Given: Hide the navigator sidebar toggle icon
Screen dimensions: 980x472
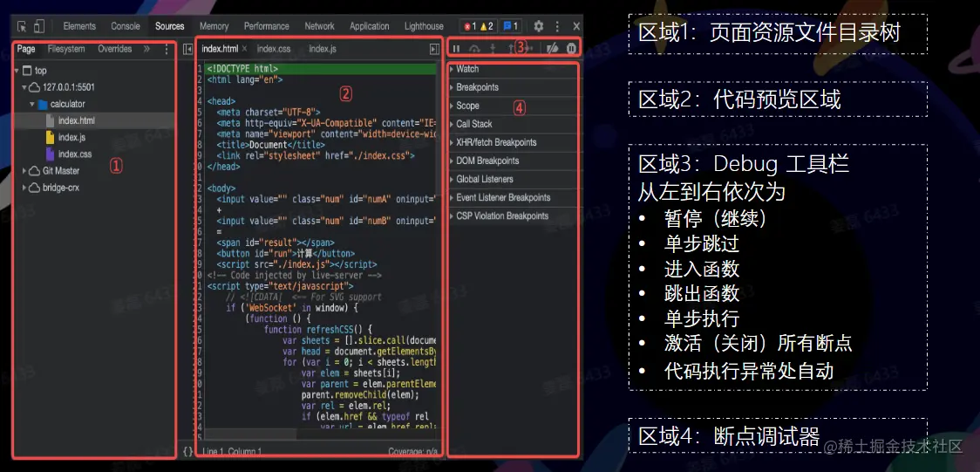Looking at the screenshot, I should [187, 49].
